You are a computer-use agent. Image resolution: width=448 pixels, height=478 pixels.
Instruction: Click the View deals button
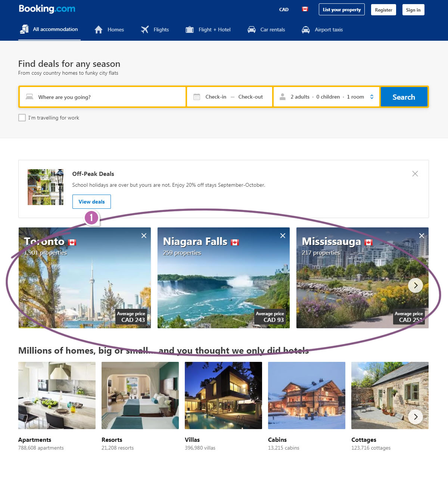point(91,202)
